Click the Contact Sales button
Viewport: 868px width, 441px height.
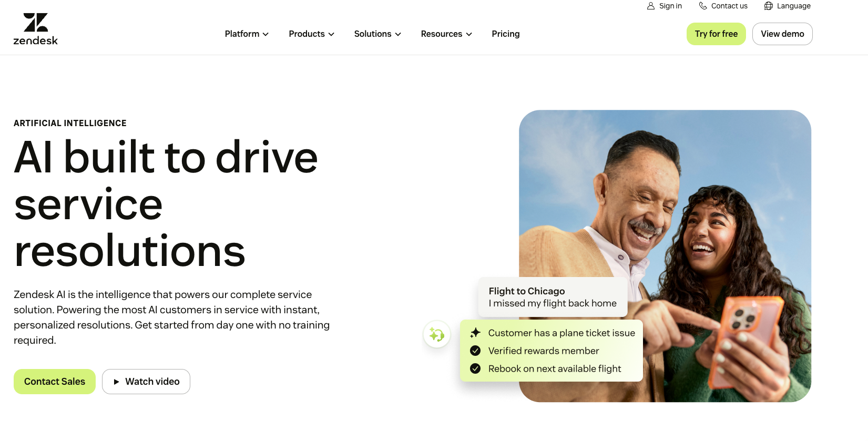click(55, 382)
